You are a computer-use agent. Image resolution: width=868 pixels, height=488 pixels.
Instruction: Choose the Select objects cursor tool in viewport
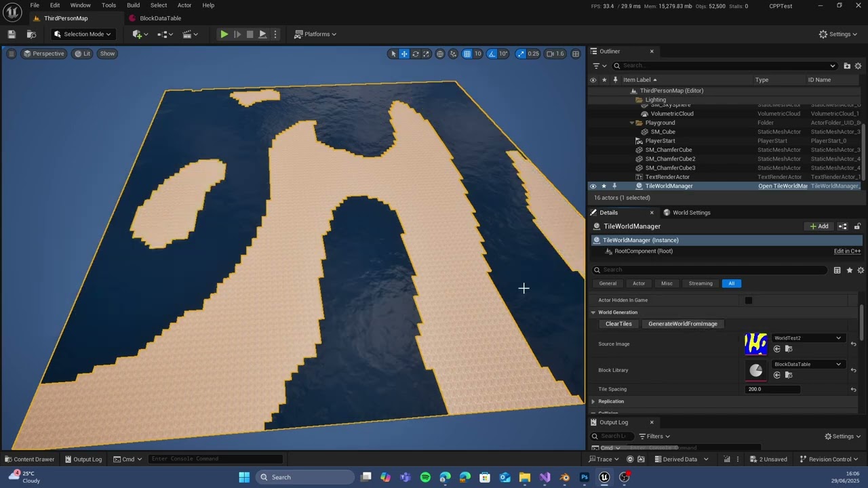393,54
